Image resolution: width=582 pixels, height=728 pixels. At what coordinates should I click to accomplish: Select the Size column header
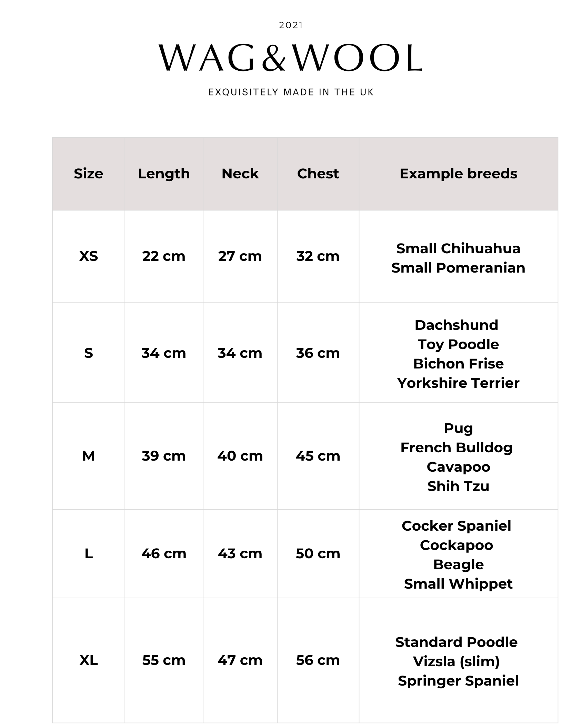(88, 174)
